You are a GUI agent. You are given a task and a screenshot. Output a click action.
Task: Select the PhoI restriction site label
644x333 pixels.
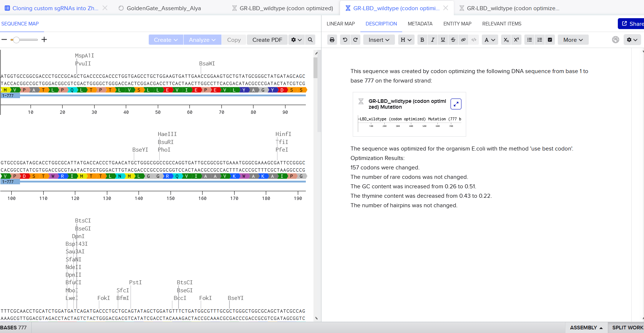164,150
